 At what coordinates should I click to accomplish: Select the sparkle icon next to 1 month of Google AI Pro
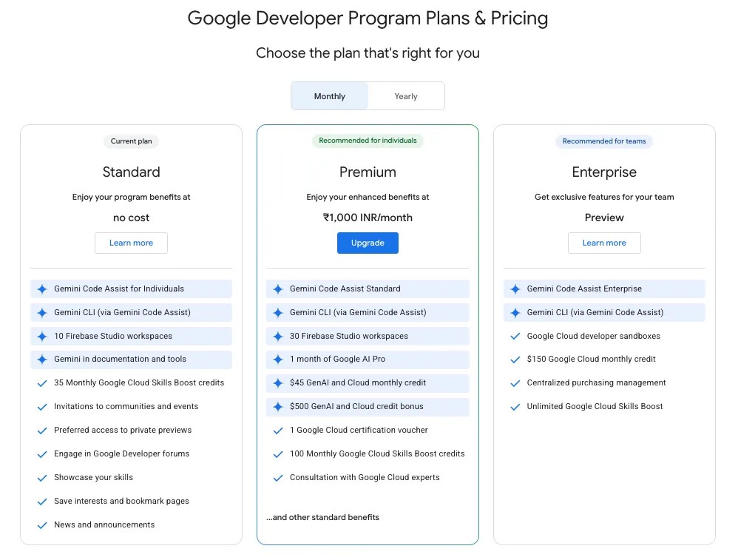pos(279,360)
